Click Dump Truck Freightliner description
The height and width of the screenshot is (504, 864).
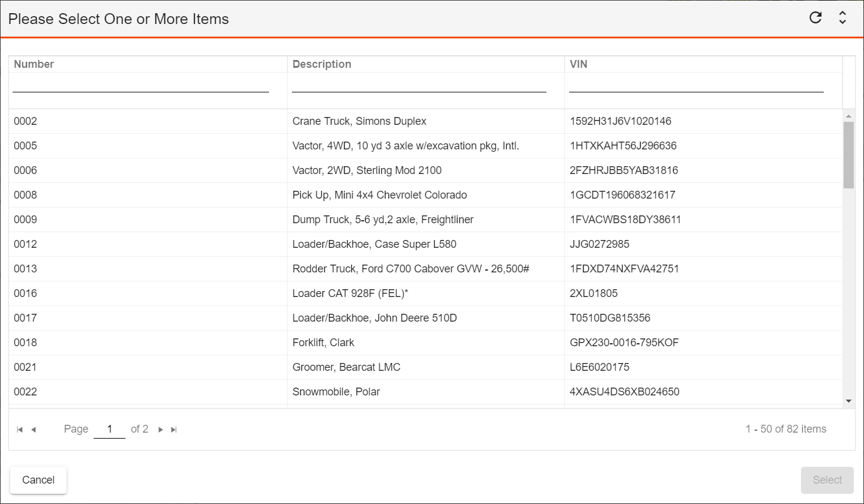pyautogui.click(x=383, y=220)
